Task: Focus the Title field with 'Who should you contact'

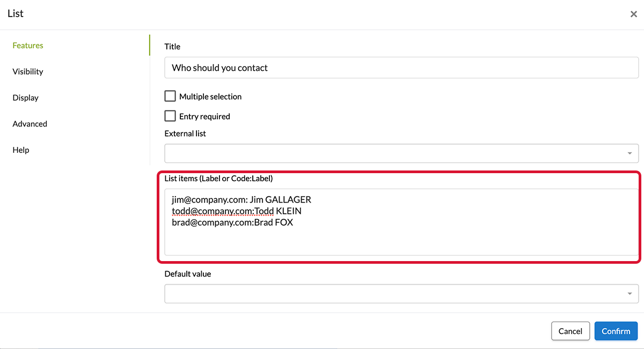Action: coord(401,68)
